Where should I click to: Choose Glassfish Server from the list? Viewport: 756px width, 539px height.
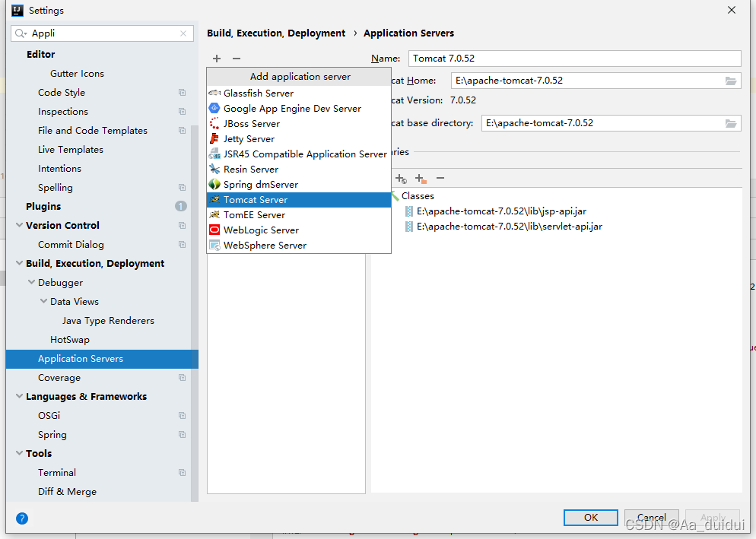click(x=299, y=93)
